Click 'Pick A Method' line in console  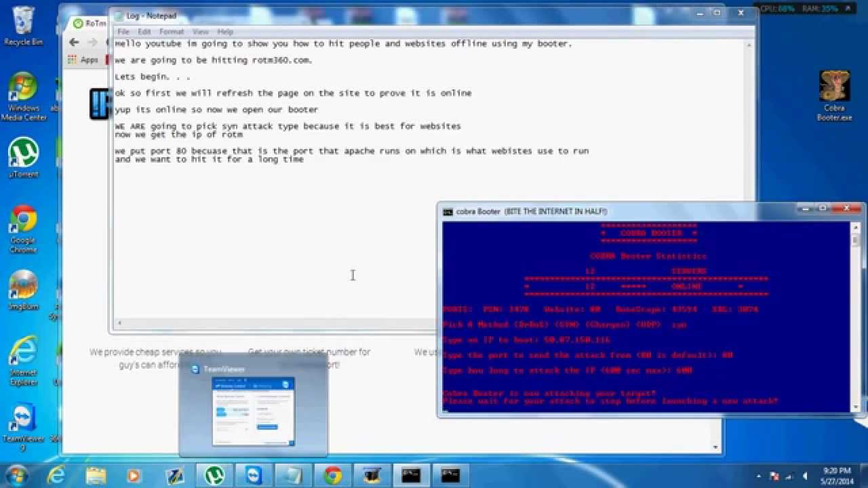(564, 325)
